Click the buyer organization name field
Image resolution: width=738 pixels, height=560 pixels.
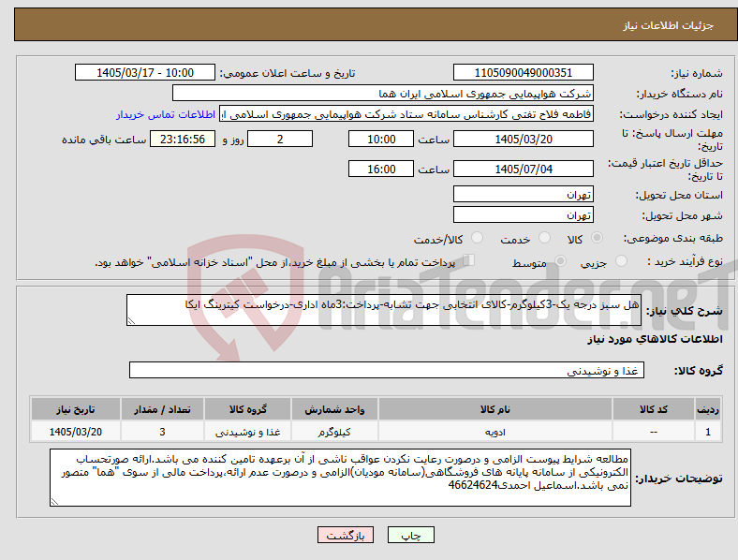383,93
